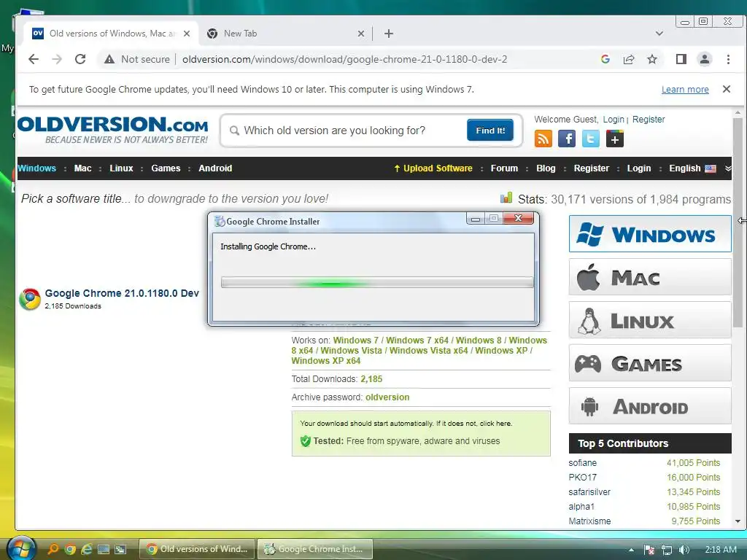Click the MAC category banner
Image resolution: width=747 pixels, height=560 pixels.
point(650,276)
